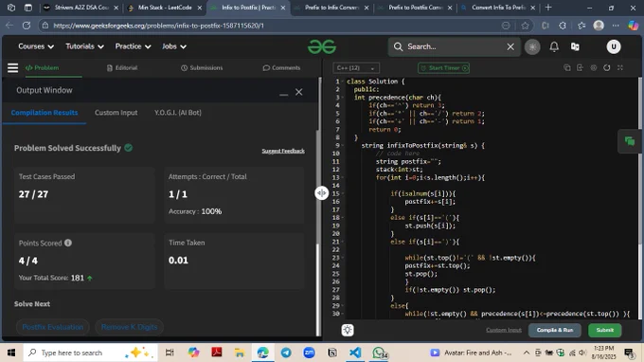Viewport: 644px width, 362px height.
Task: Switch to Min Stack - LeetCode browser tab
Action: tap(164, 8)
